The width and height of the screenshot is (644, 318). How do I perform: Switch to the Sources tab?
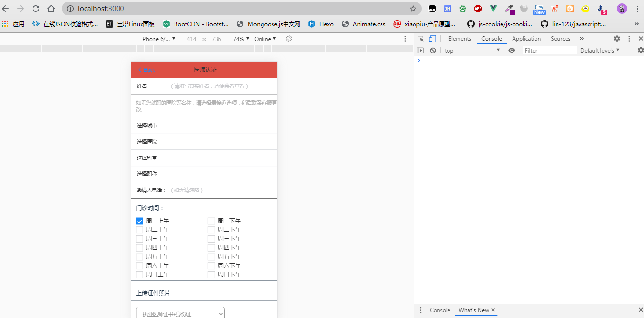[x=560, y=39]
